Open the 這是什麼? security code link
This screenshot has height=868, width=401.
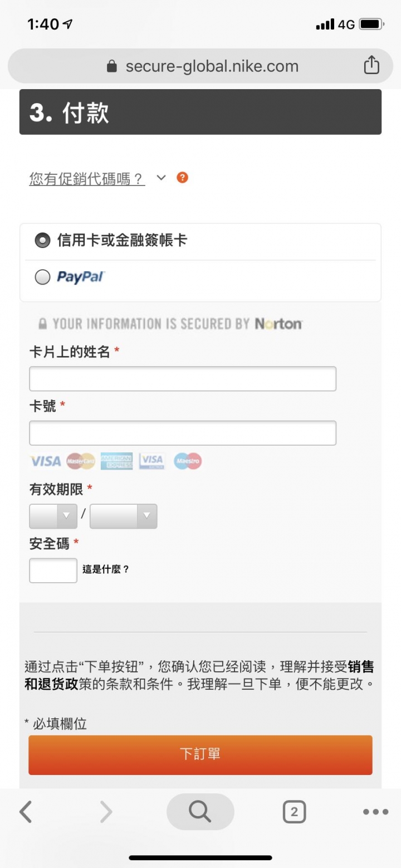106,569
